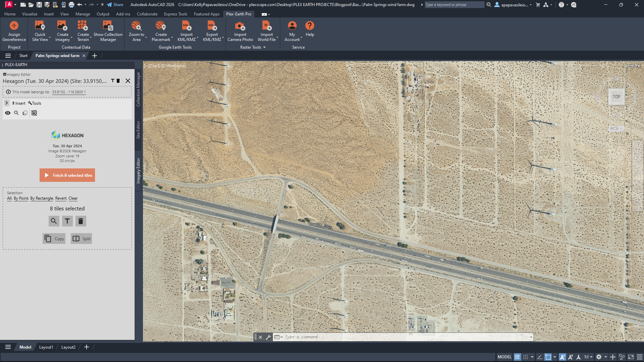The image size is (644, 362).
Task: Open the Import Camera Photo tool
Action: 240,31
